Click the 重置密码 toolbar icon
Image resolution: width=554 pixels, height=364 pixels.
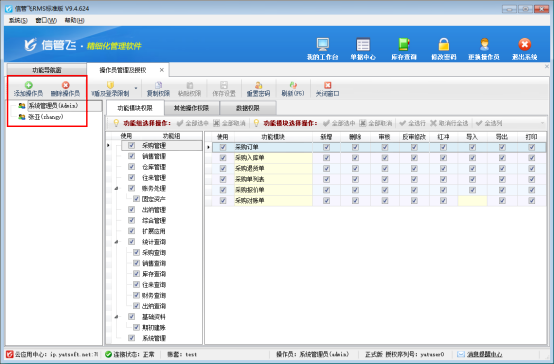point(258,85)
